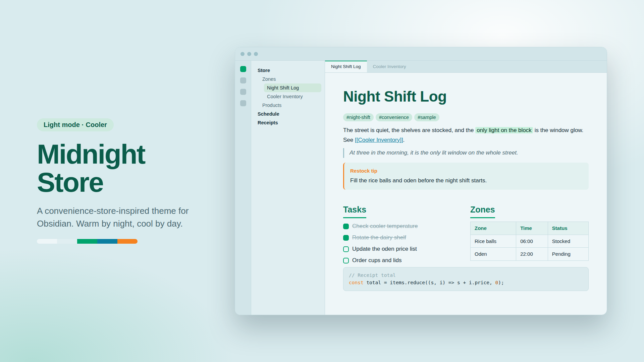Screen dimensions: 644x362
Task: Expand the Schedule folder
Action: point(268,114)
